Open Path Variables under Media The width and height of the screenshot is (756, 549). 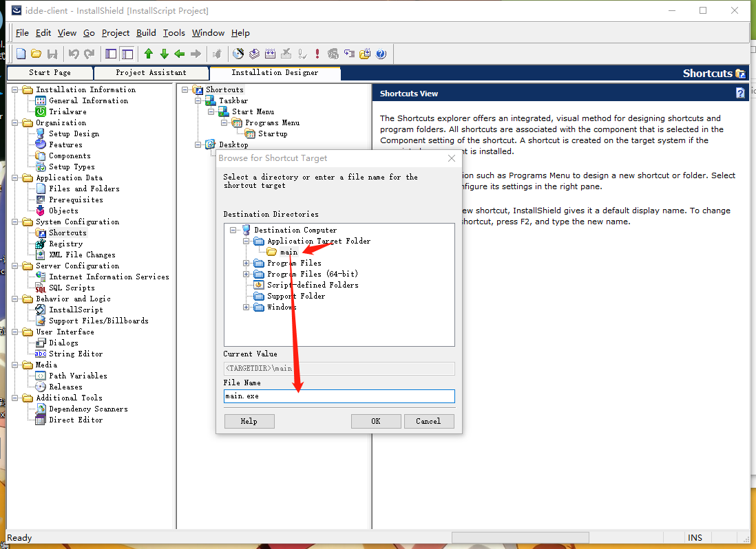[x=78, y=376]
